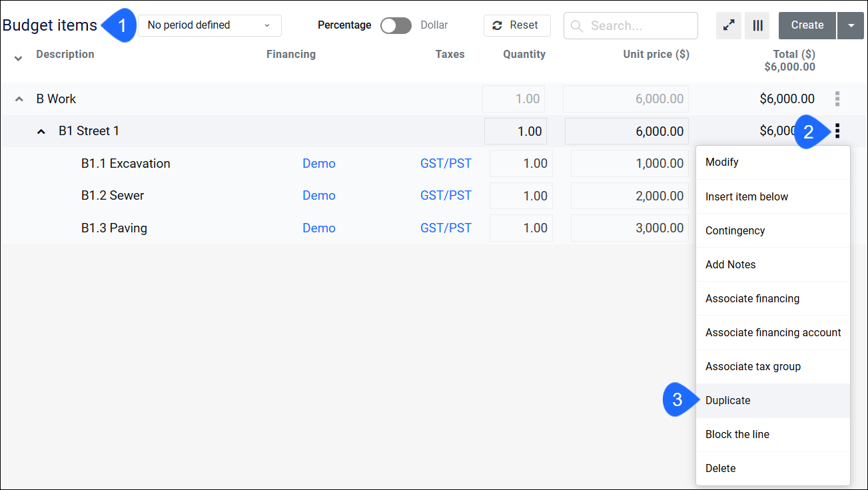Open the Create button dropdown arrow
The height and width of the screenshot is (490, 868).
851,25
